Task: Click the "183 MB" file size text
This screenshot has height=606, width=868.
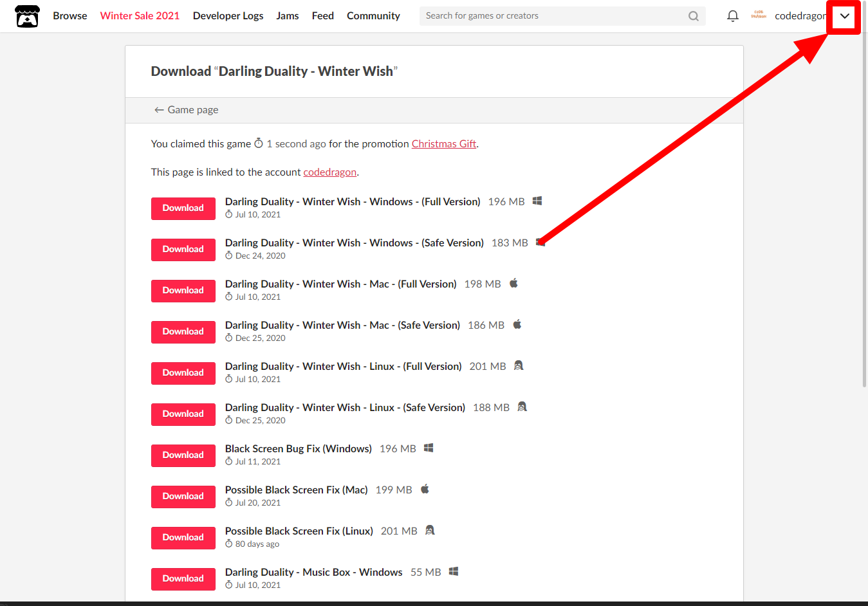Action: click(x=510, y=243)
